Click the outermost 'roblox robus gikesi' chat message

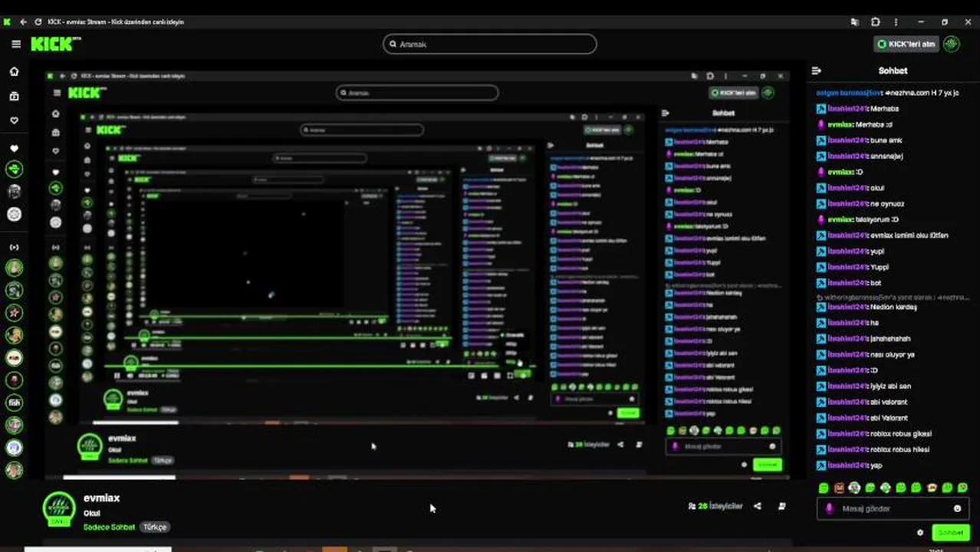[x=875, y=434]
